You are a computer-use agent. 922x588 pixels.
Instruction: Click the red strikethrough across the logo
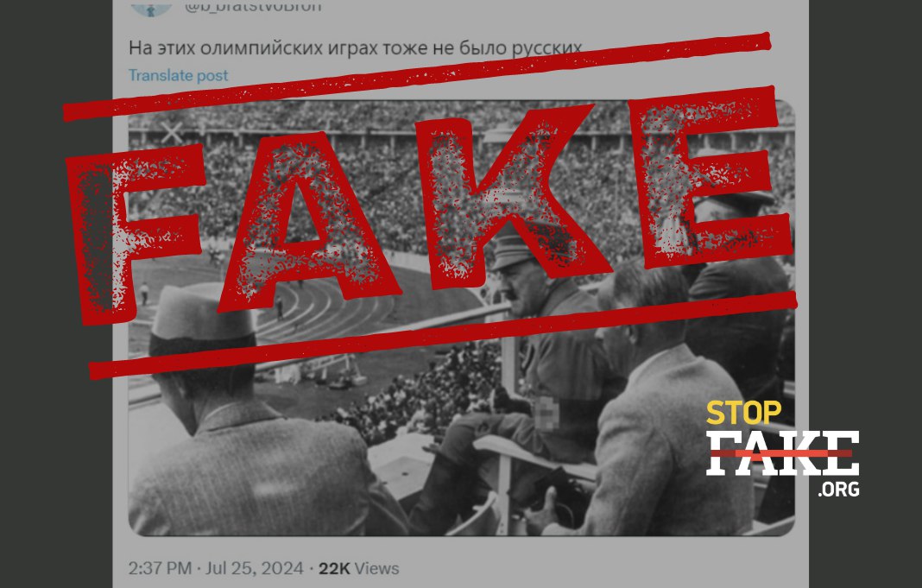click(781, 453)
